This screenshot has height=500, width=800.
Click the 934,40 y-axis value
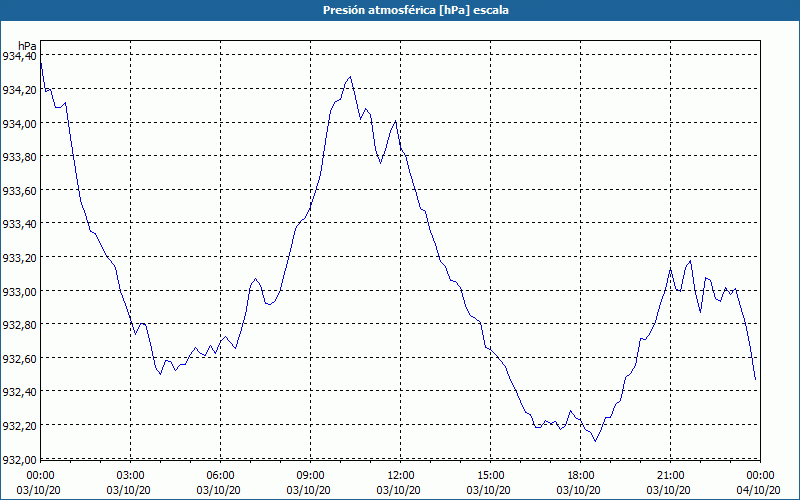[x=20, y=56]
